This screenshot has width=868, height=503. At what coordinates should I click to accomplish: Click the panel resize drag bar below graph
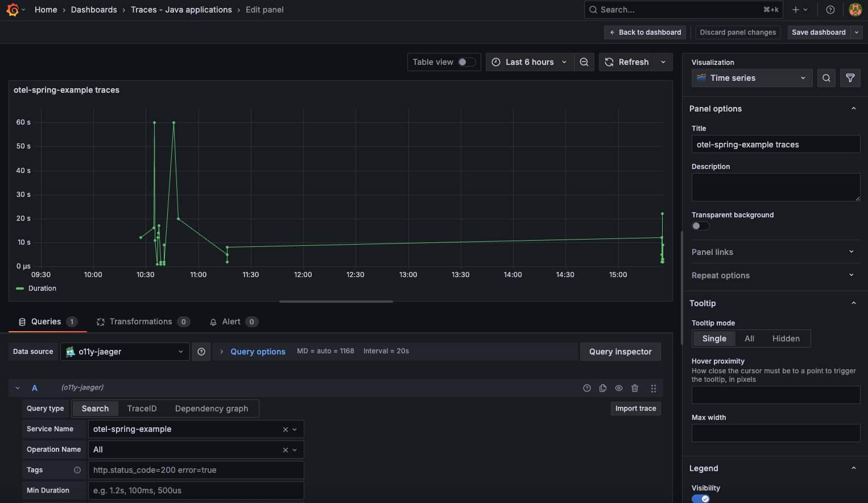[336, 302]
